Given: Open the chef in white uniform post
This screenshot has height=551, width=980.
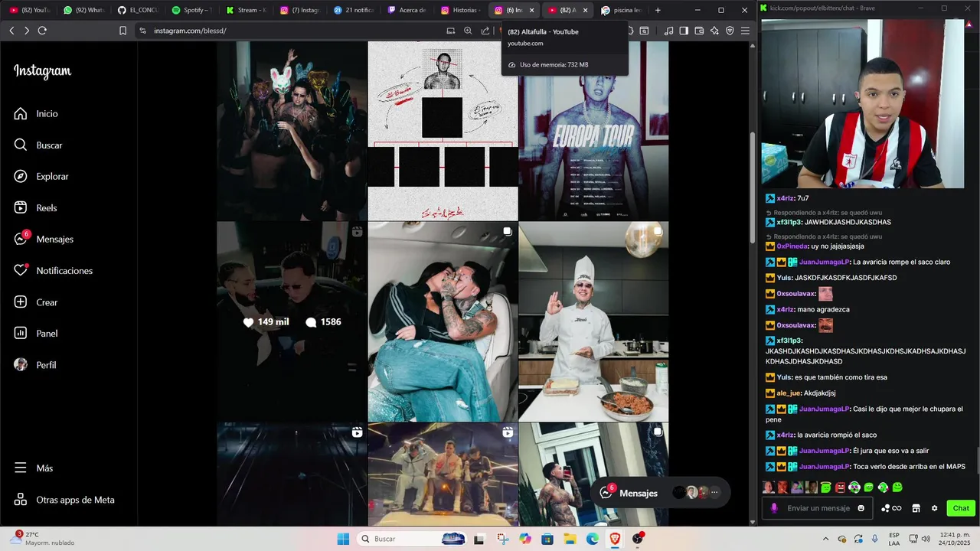Looking at the screenshot, I should coord(593,322).
